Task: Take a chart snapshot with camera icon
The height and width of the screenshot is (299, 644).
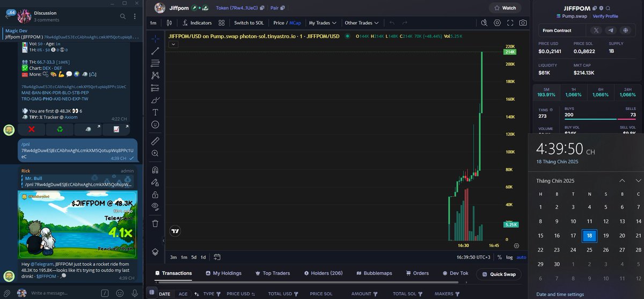Action: coord(523,23)
